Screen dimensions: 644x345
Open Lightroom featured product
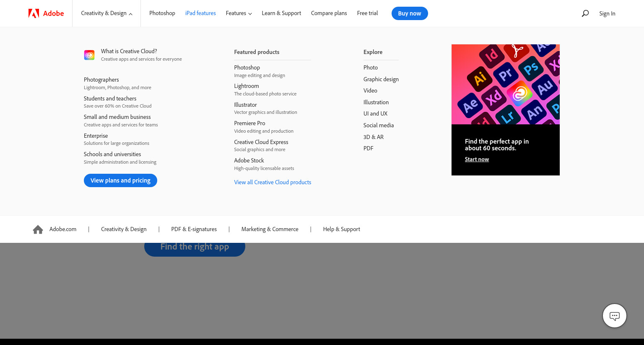coord(247,86)
